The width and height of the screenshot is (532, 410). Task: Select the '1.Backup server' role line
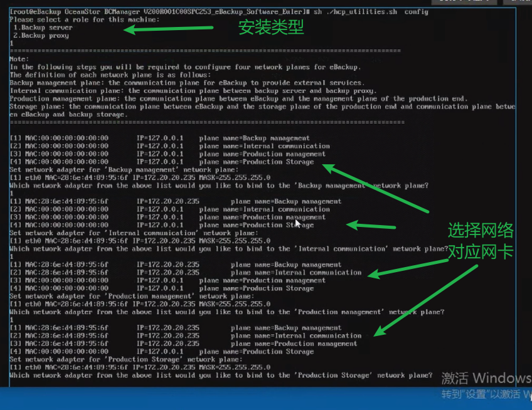click(x=43, y=28)
